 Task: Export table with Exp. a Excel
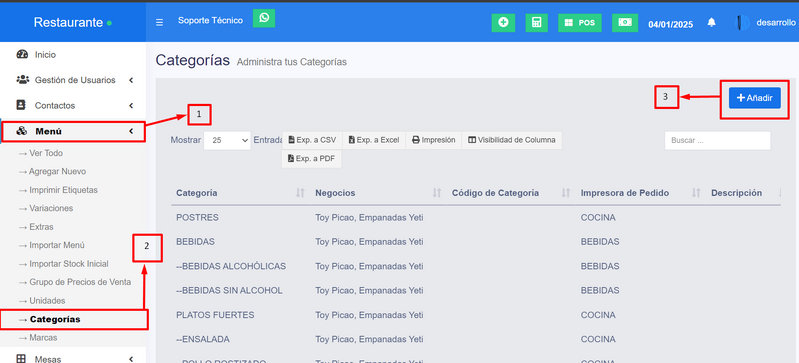374,140
